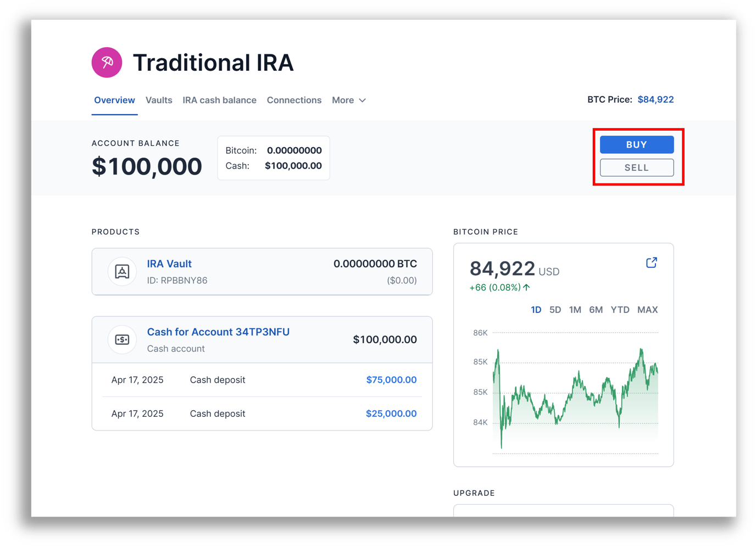Select the 1D chart time range
The width and height of the screenshot is (756, 548).
tap(536, 310)
